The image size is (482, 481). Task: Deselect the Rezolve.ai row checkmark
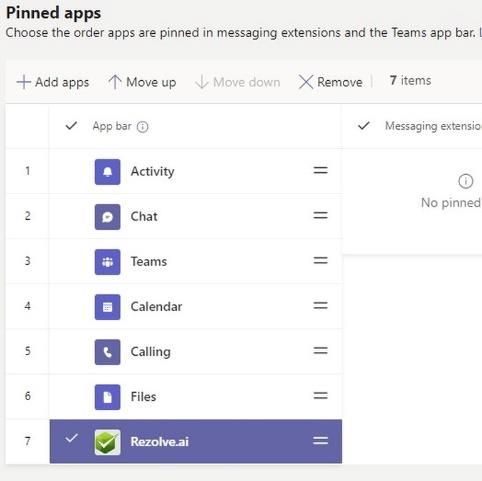71,438
